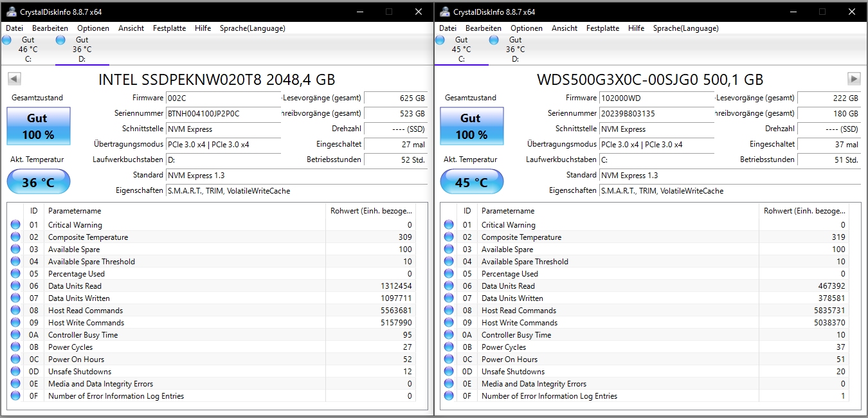Click status orb of Controller Busy Time, left window

[x=15, y=335]
